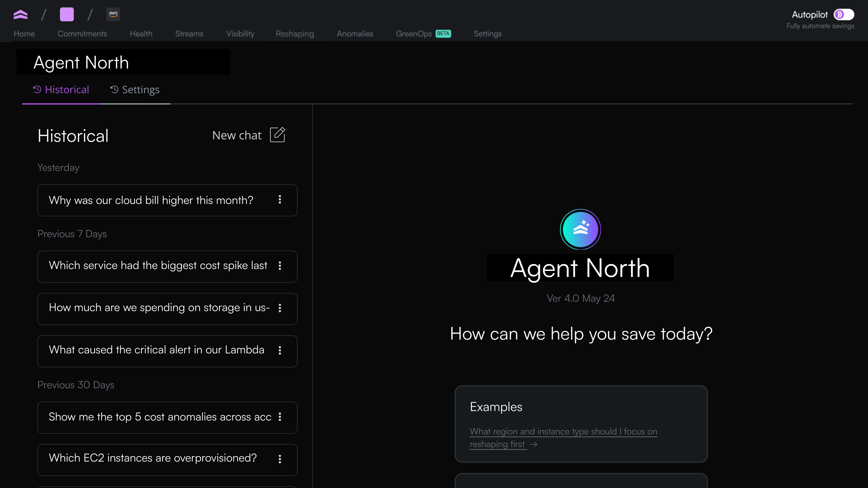
Task: Open options menu for cloud bill chat
Action: click(x=280, y=199)
